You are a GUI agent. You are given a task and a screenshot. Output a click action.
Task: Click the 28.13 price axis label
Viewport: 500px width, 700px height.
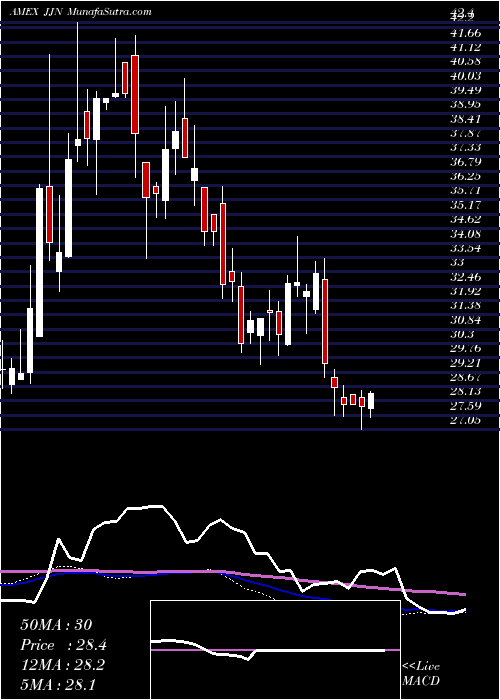tap(466, 392)
